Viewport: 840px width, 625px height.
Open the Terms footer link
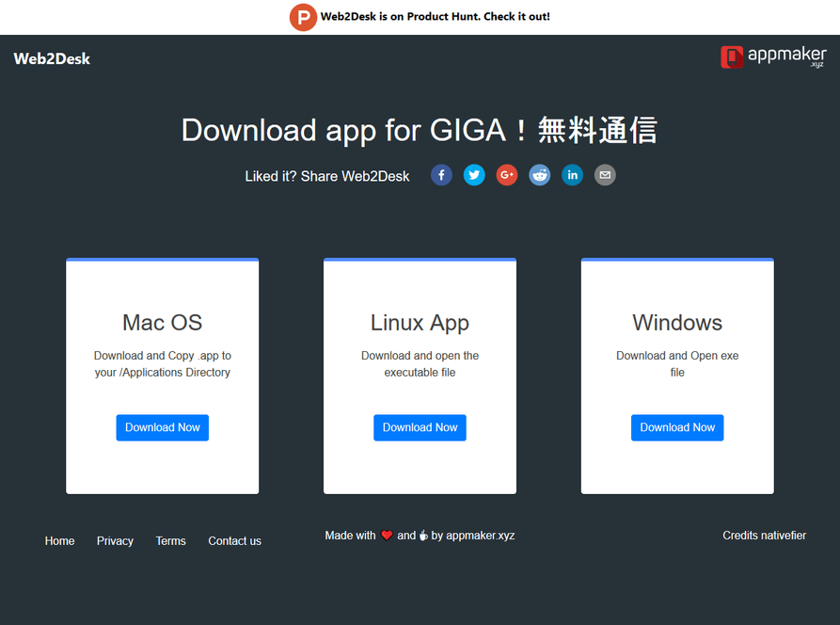point(170,541)
